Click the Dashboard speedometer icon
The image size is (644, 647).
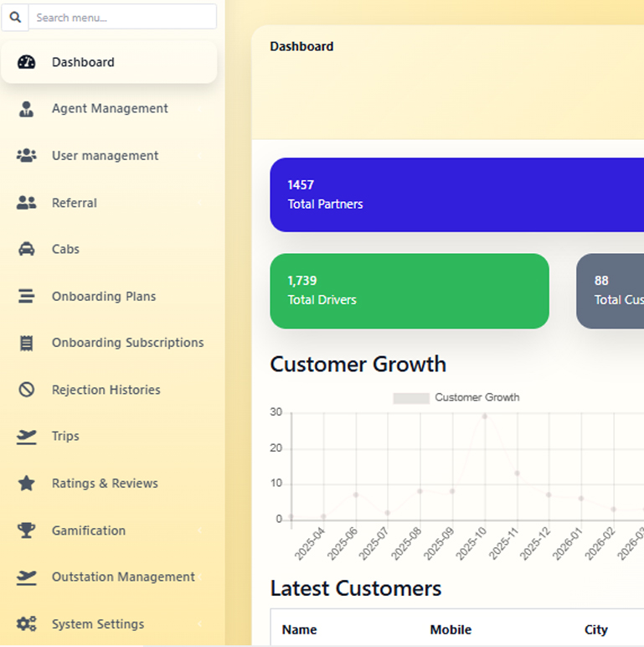pyautogui.click(x=27, y=62)
